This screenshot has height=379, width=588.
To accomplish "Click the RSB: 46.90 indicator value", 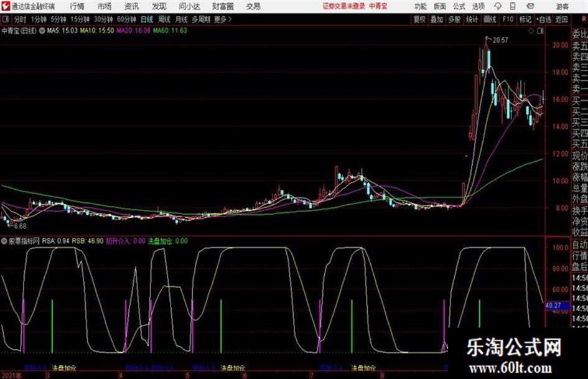I will (88, 241).
